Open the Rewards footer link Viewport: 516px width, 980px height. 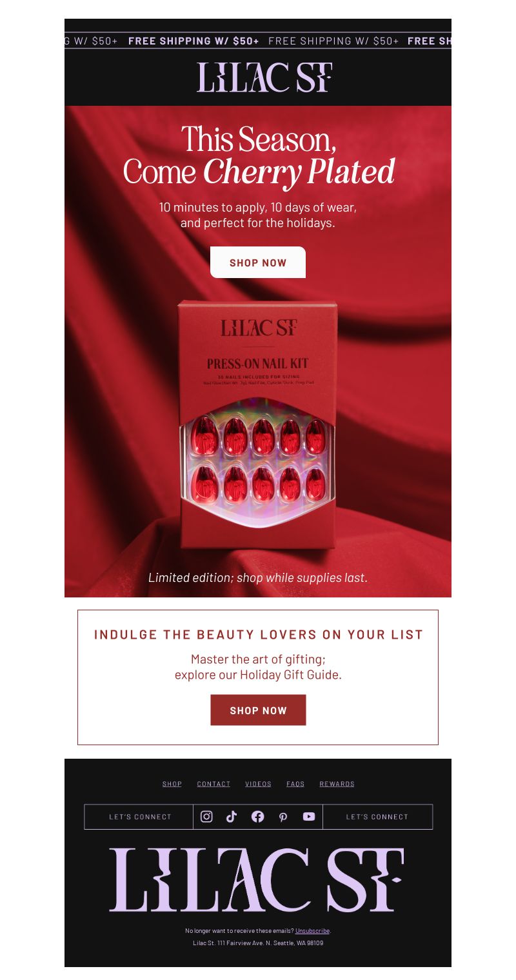[x=337, y=784]
